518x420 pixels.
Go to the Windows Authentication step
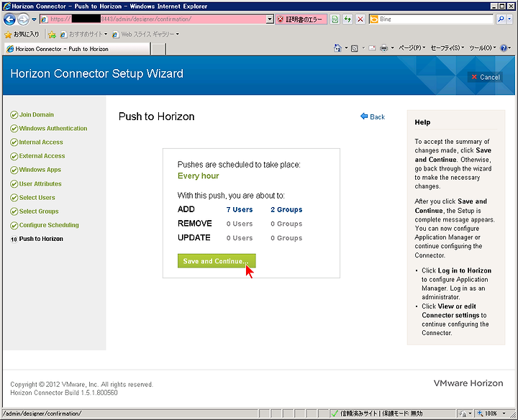coord(53,129)
